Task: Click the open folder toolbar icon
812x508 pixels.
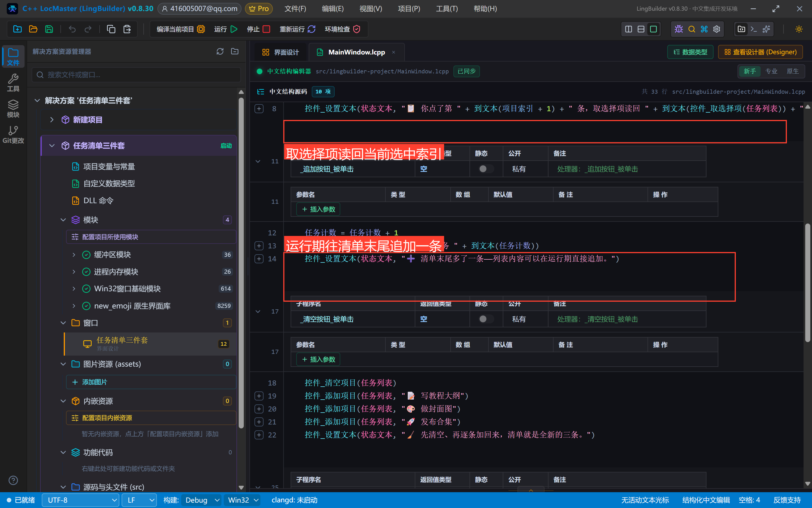Action: 33,29
